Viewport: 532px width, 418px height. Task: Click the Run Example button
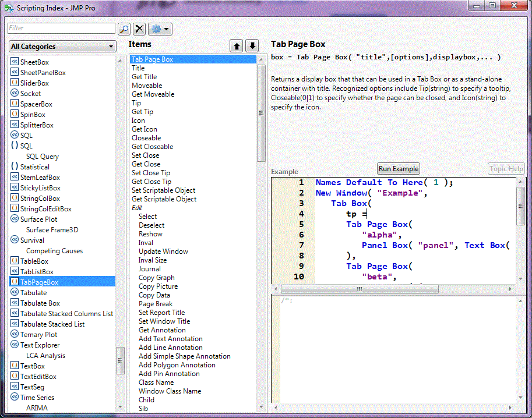click(398, 169)
